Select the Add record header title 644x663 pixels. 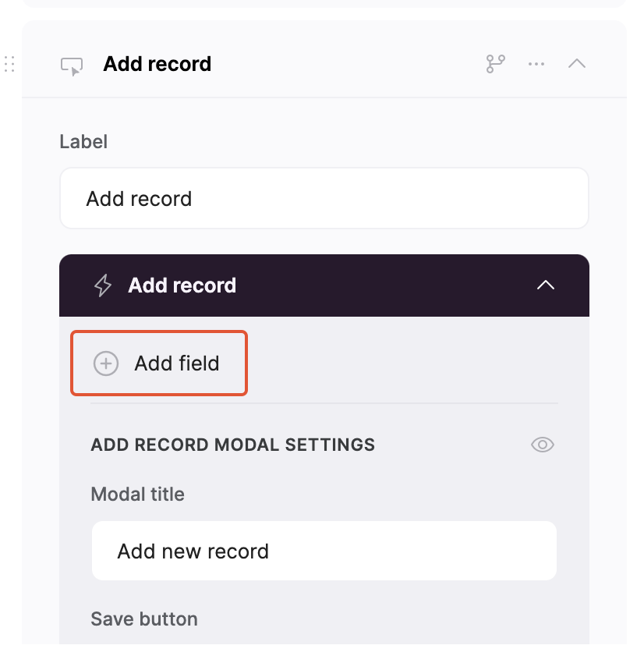click(x=157, y=64)
